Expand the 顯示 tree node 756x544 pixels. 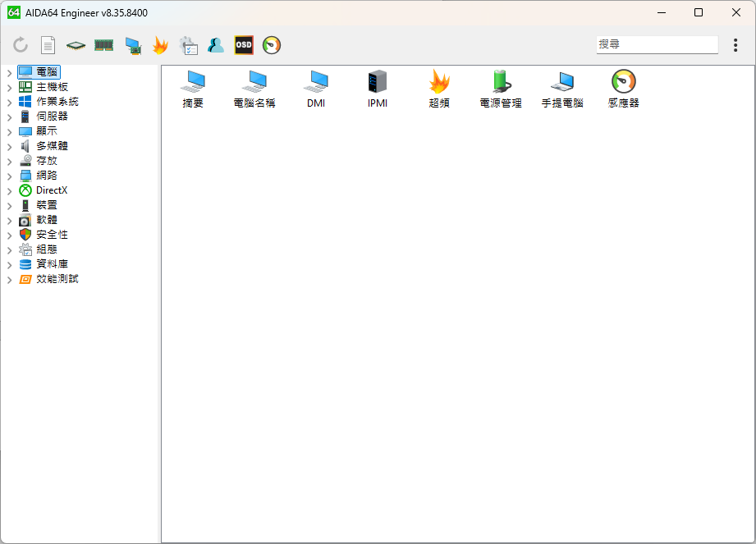click(9, 132)
